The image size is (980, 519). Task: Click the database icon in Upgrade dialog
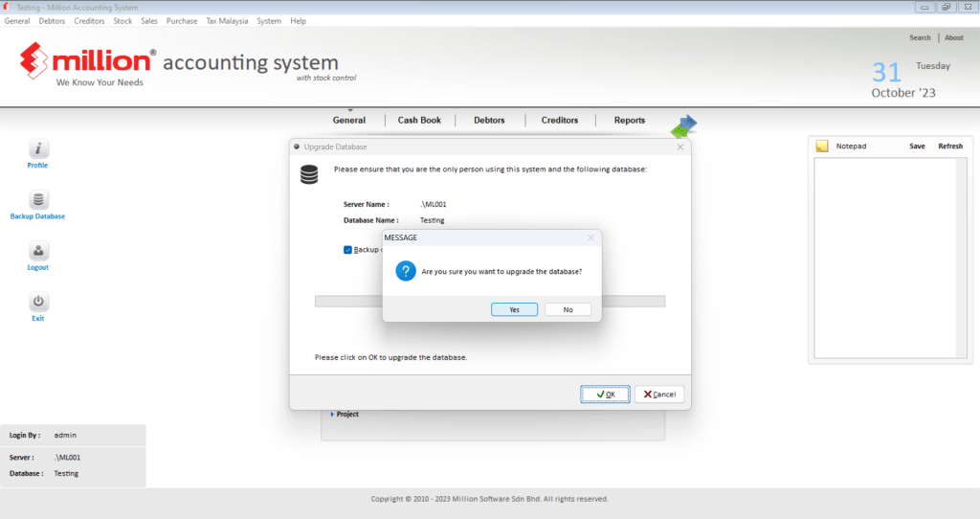(x=309, y=174)
